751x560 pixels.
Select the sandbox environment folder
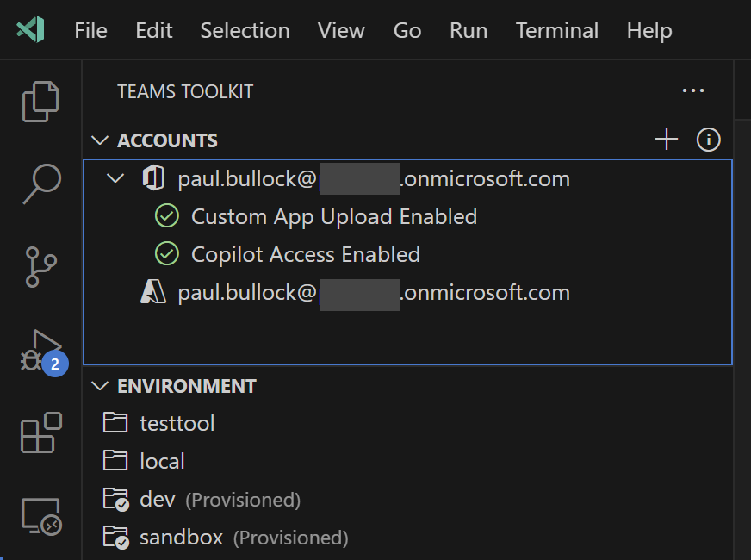[181, 537]
